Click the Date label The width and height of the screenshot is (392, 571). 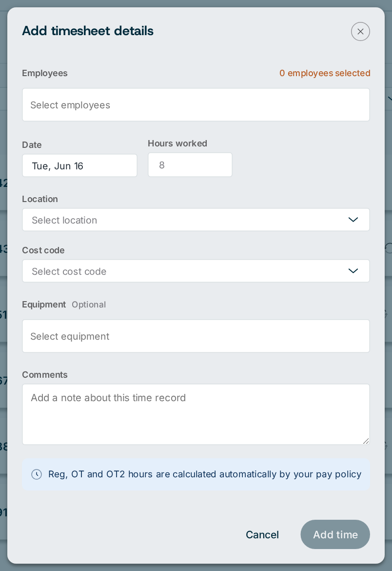coord(32,145)
